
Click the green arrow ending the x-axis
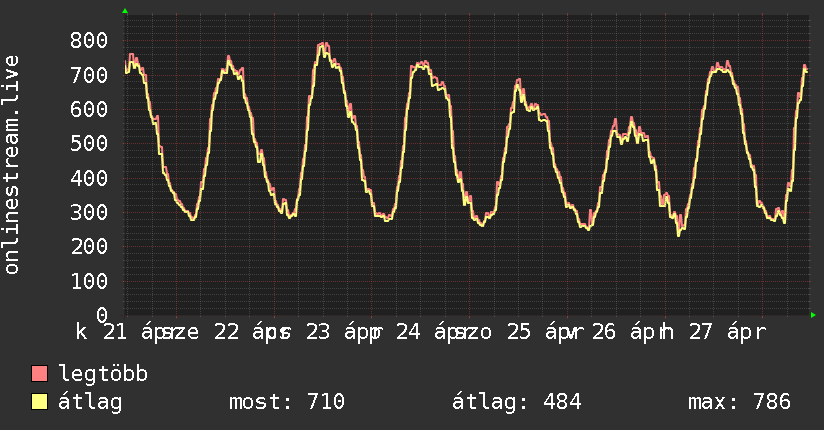[x=813, y=315]
